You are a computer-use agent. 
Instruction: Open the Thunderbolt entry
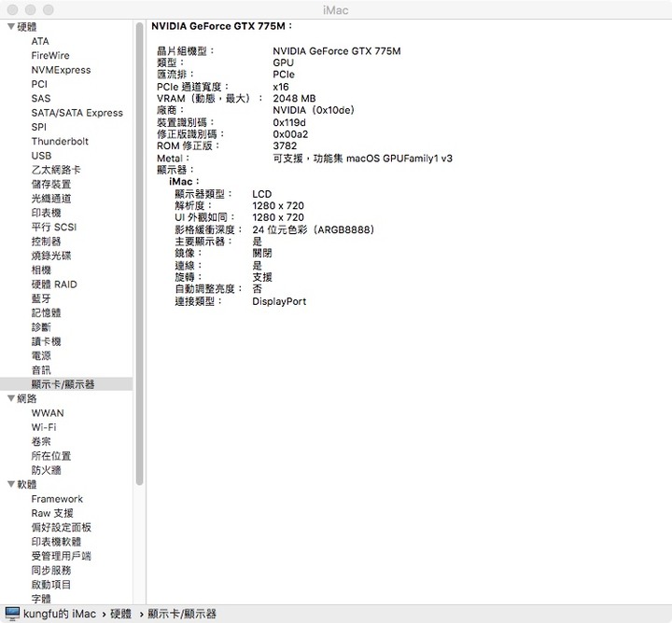[x=60, y=141]
